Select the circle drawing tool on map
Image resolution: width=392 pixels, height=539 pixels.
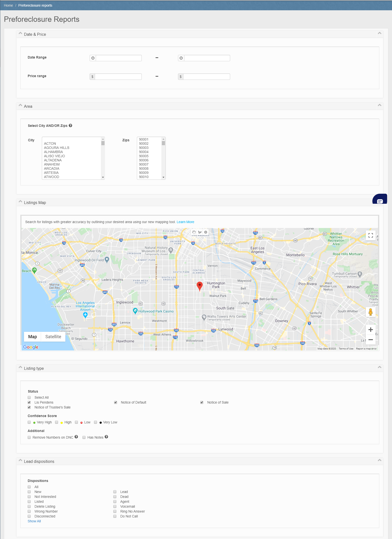[x=206, y=232]
